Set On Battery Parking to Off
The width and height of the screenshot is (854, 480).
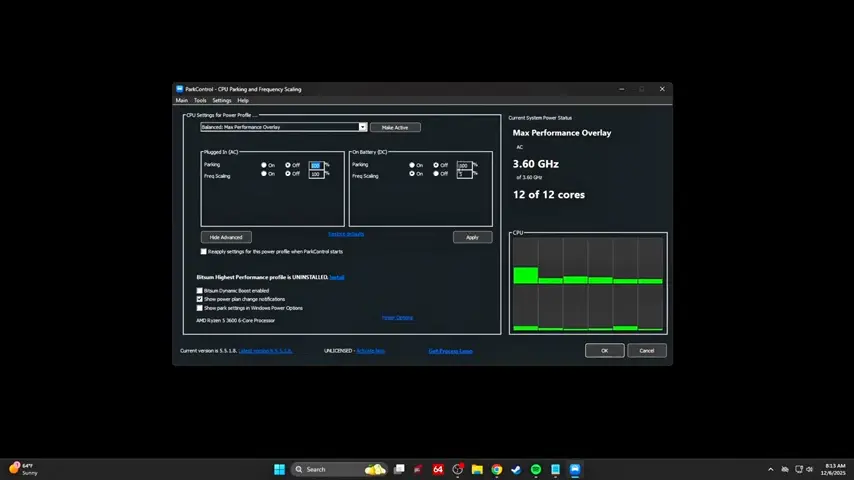click(436, 165)
